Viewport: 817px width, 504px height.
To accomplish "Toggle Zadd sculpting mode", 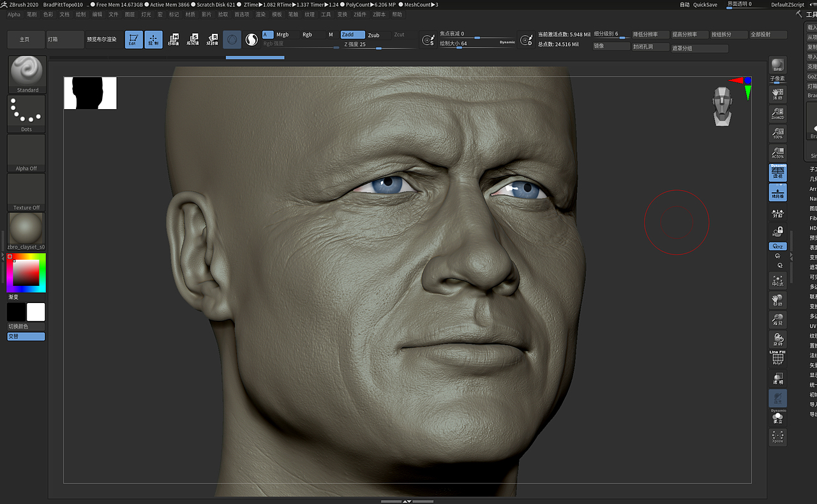I will coord(352,34).
